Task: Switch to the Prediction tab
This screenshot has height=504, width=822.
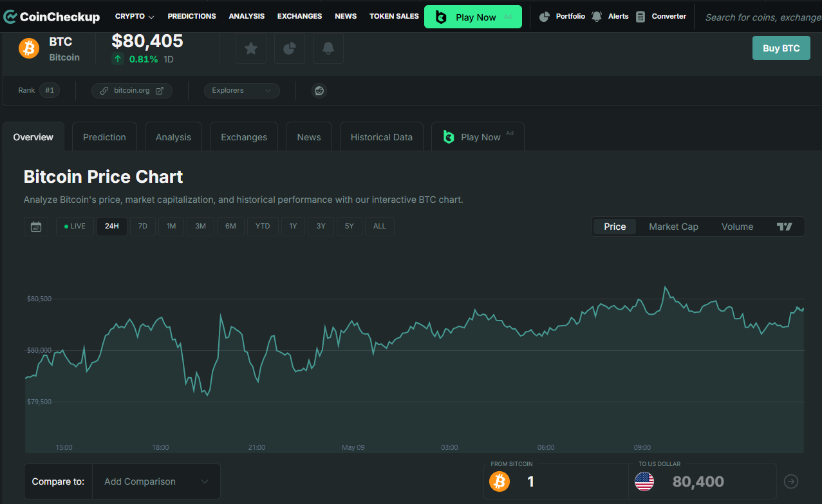Action: pyautogui.click(x=104, y=137)
